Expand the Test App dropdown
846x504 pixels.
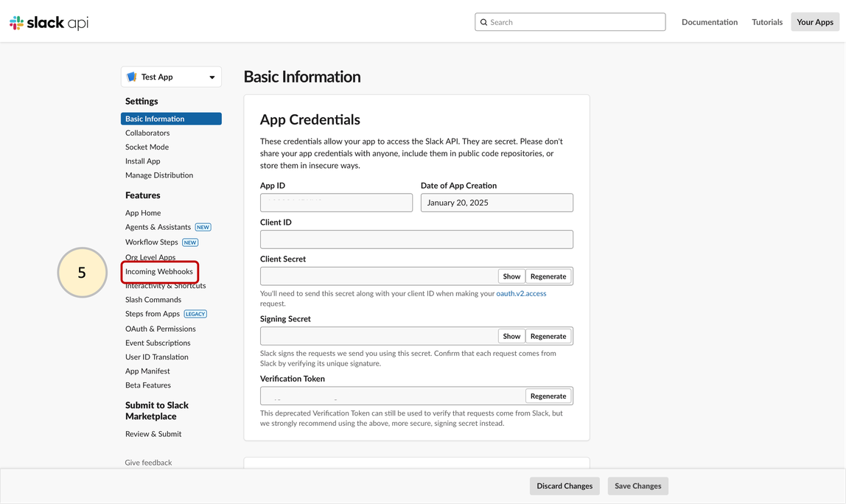click(x=212, y=77)
